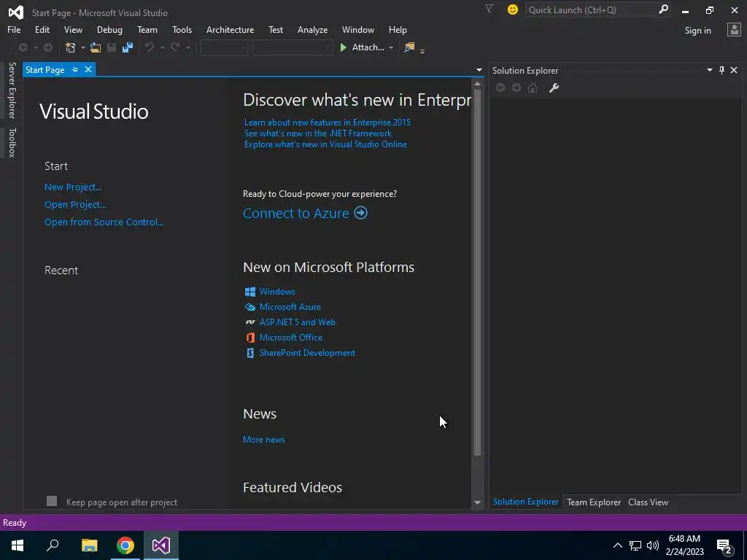Viewport: 747px width, 560px height.
Task: Open the Server Explorer side tab
Action: [12, 90]
